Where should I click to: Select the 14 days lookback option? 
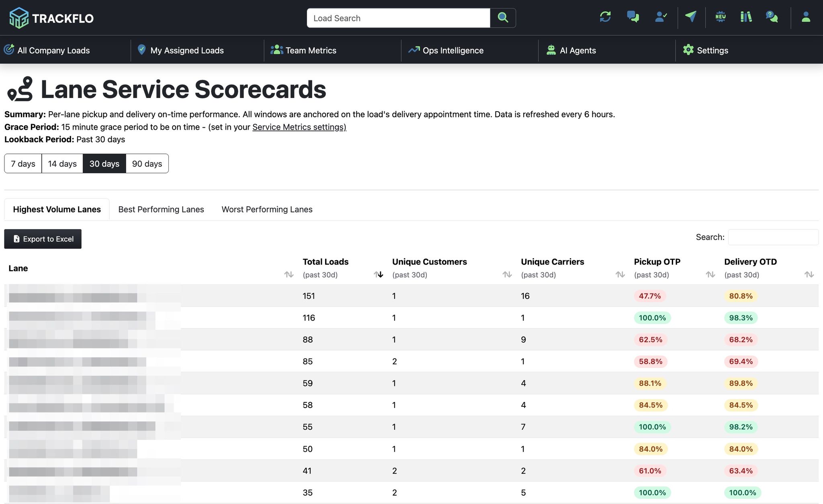tap(62, 163)
